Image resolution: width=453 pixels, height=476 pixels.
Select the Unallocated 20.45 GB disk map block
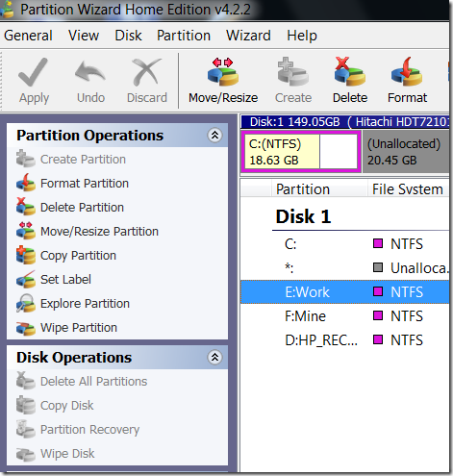(x=406, y=151)
